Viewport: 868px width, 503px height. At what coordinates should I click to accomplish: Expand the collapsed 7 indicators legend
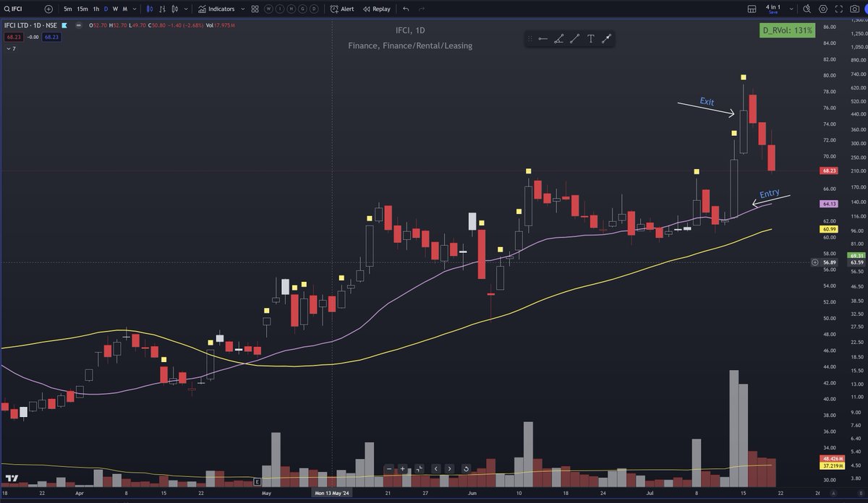click(x=12, y=48)
